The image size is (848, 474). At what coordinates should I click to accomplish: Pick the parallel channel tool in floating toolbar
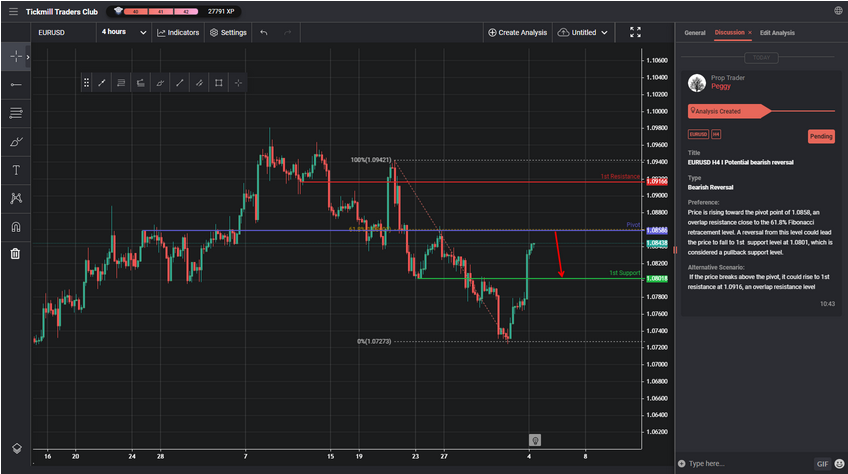pos(199,83)
